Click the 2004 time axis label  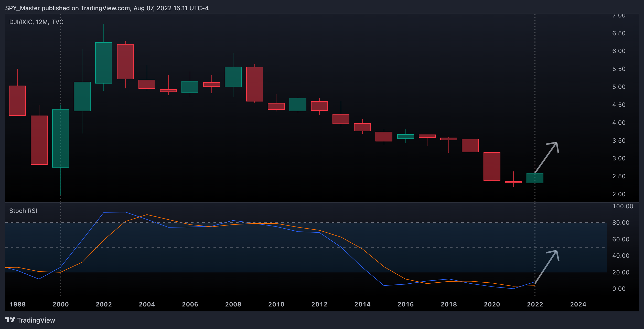point(147,304)
